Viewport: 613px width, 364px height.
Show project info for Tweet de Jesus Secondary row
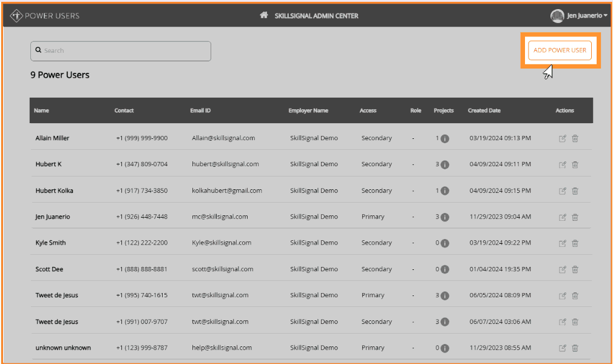[x=444, y=322]
